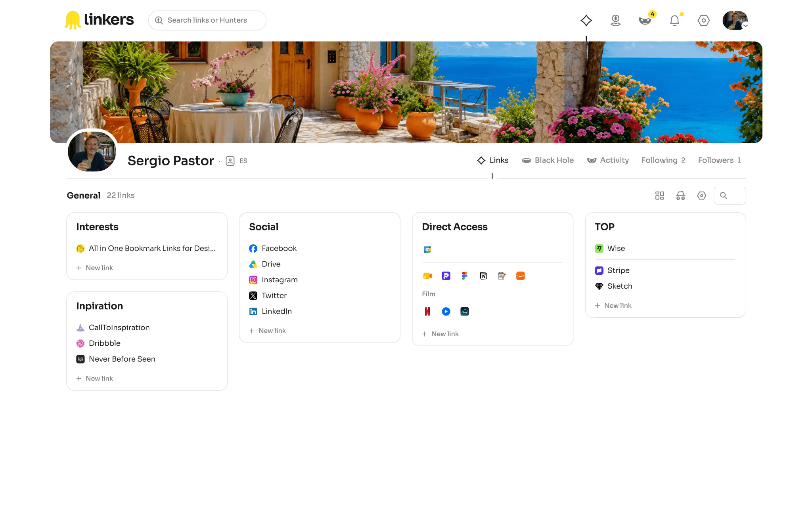
Task: Click the incognito hat-and-glasses icon
Action: pos(680,195)
